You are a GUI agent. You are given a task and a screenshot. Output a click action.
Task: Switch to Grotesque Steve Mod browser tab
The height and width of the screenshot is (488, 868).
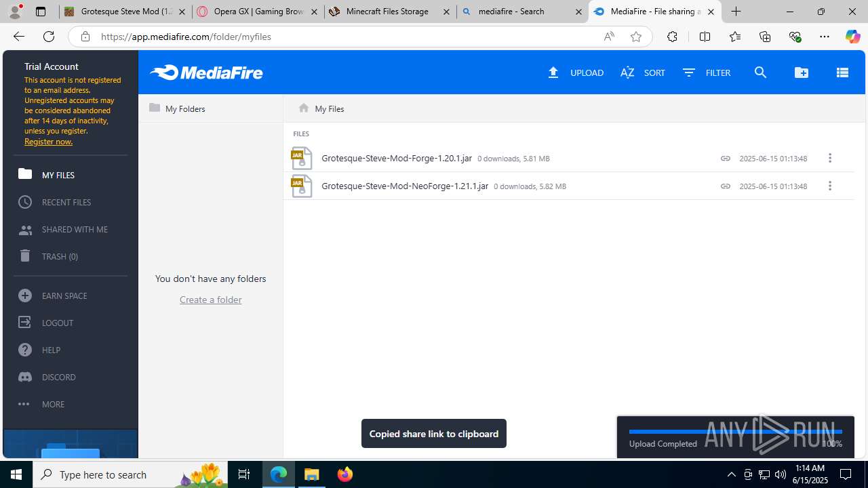click(x=125, y=12)
